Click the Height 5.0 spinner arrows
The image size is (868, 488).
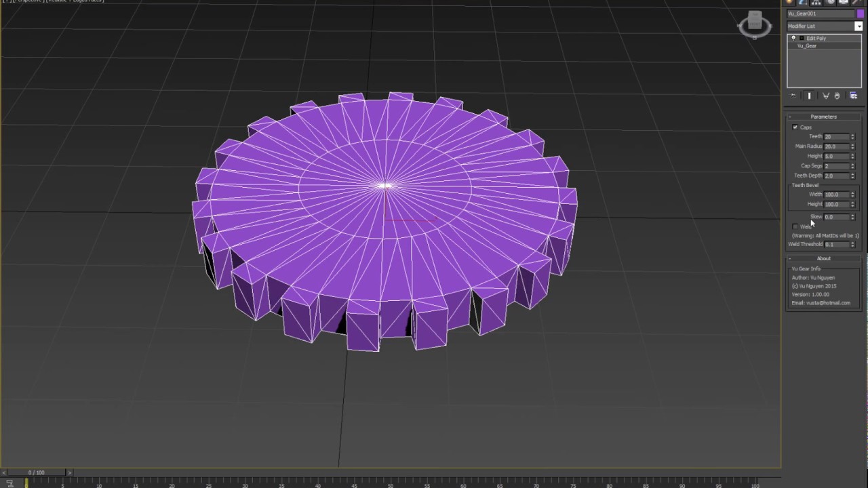coord(853,156)
